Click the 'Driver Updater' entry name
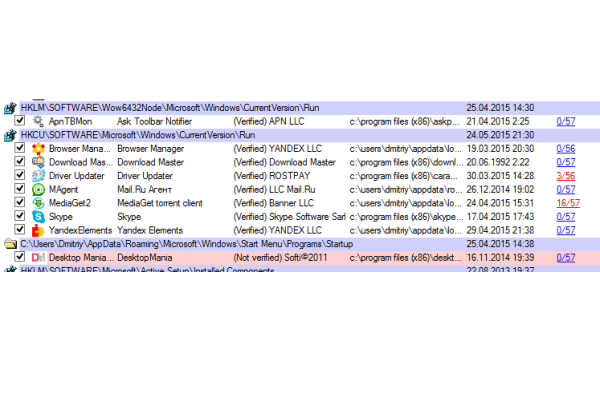The height and width of the screenshot is (404, 600). click(x=77, y=176)
